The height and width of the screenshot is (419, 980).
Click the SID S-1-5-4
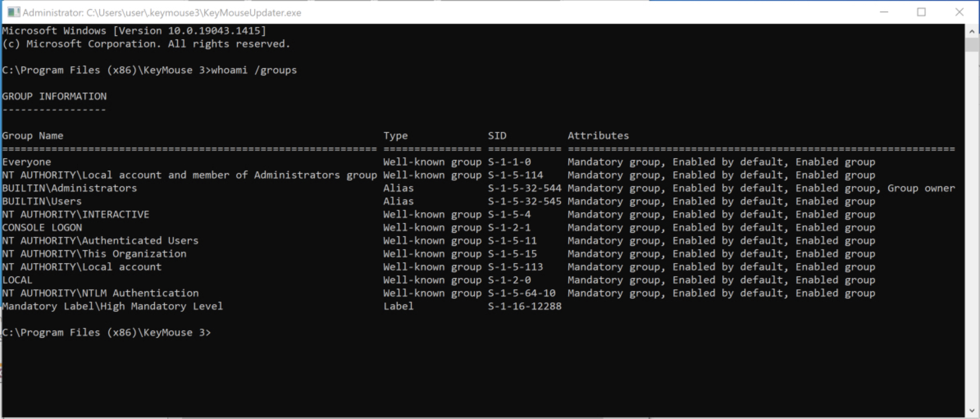click(509, 214)
